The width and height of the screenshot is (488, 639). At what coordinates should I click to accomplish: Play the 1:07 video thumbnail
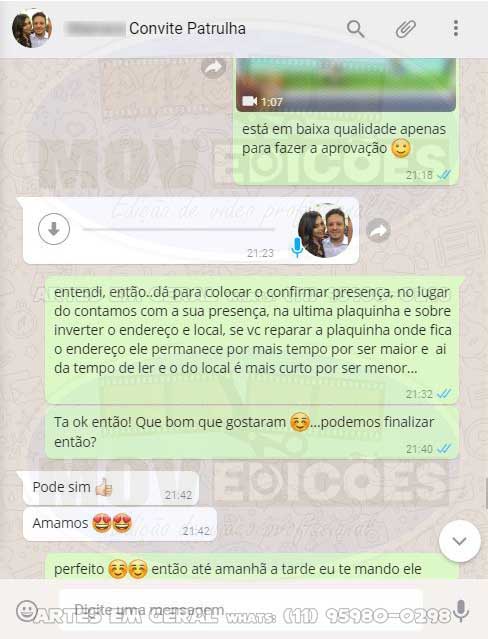coord(346,85)
